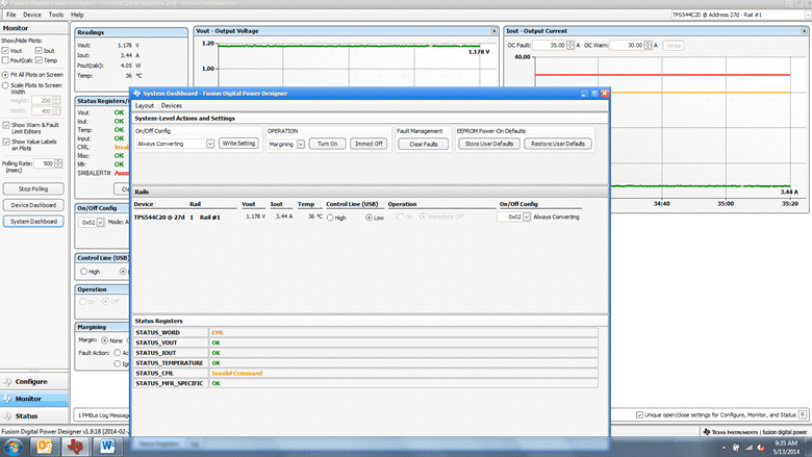This screenshot has height=457, width=812.
Task: Open the Tools menu
Action: [56, 15]
